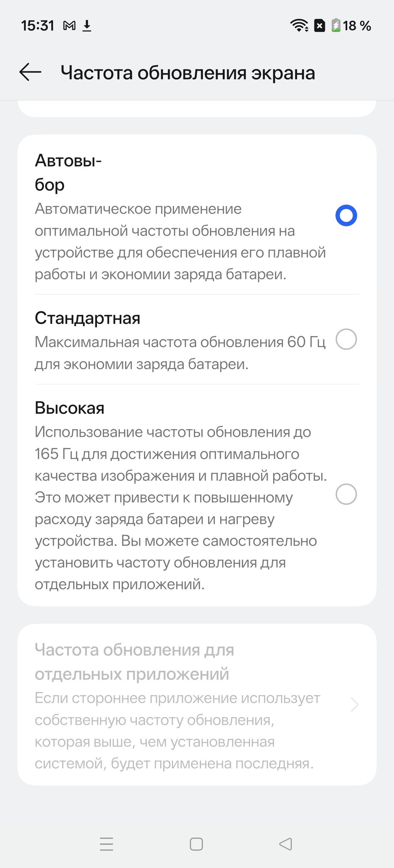Tap the Gmail notification icon
The height and width of the screenshot is (868, 394).
pos(69,26)
